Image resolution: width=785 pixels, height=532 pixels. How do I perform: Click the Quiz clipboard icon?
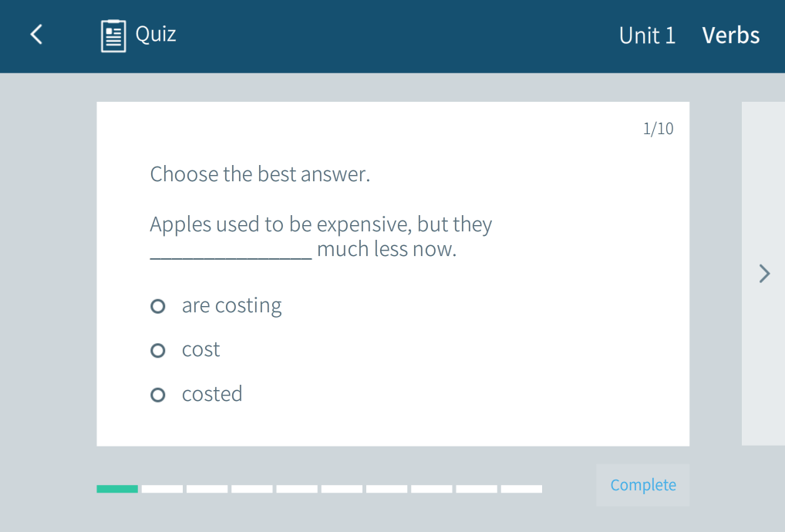pos(113,35)
